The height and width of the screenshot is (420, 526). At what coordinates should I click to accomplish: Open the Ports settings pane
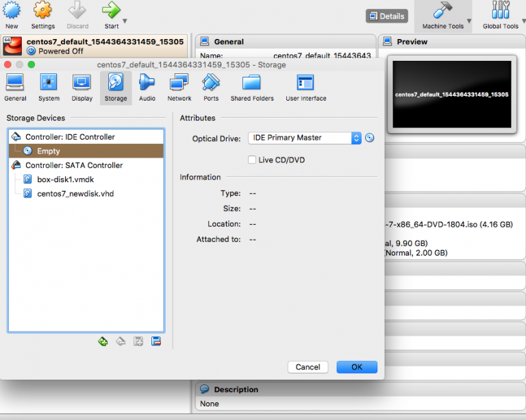pos(211,87)
